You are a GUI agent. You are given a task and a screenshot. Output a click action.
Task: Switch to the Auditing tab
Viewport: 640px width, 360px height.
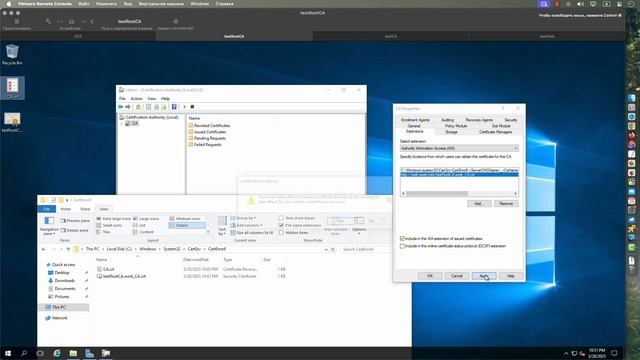[x=447, y=120]
